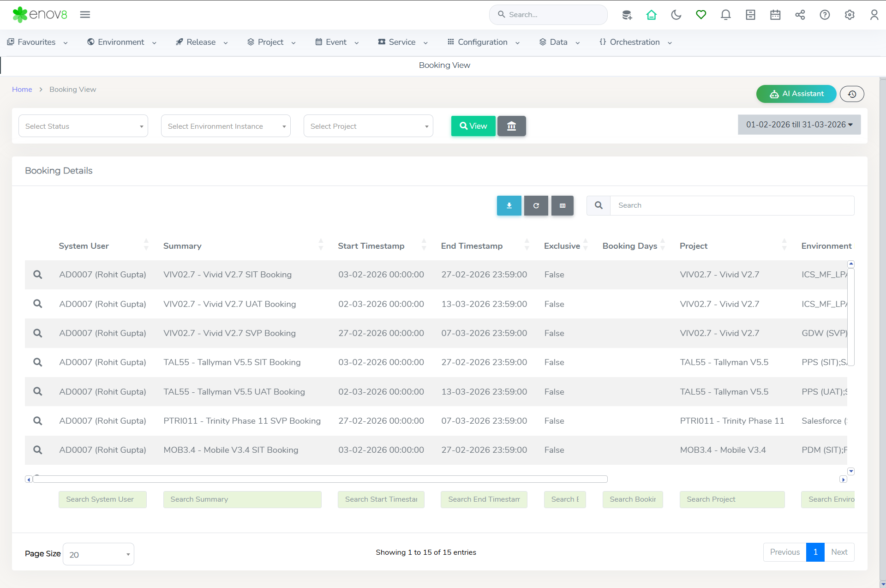Image resolution: width=886 pixels, height=588 pixels.
Task: Open the history clock button near AI Assistant
Action: [852, 94]
